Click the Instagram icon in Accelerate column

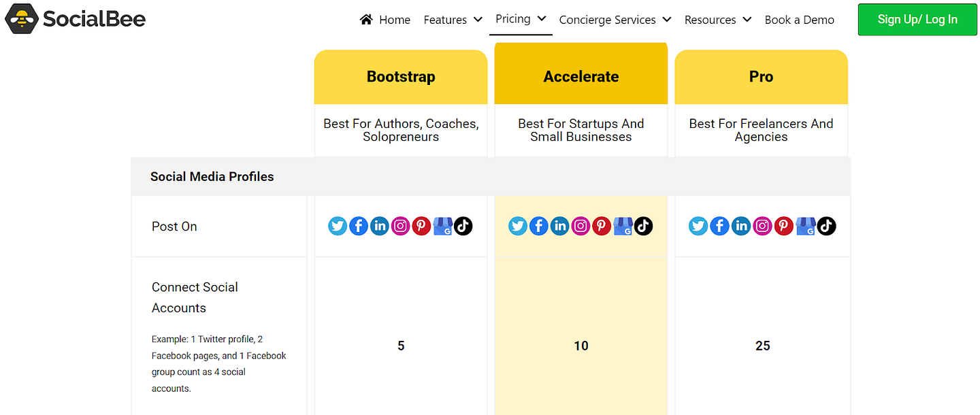coord(581,226)
